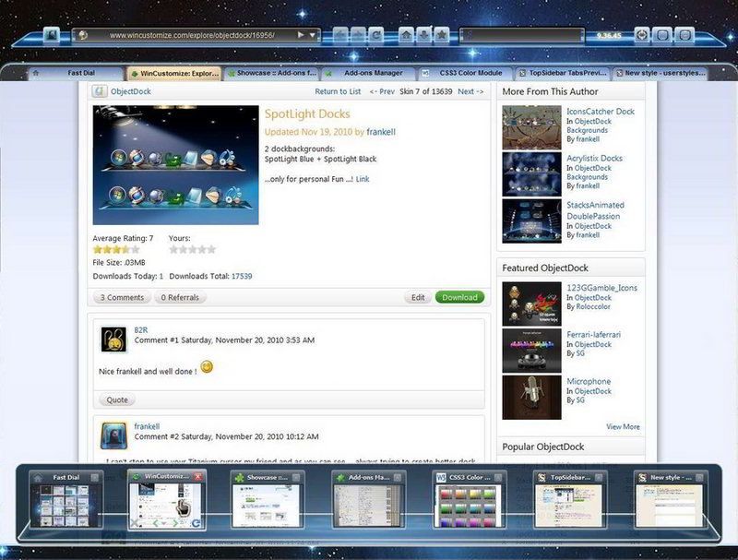Click the Quote button under B2R's comment
This screenshot has height=560, width=738.
pos(115,399)
